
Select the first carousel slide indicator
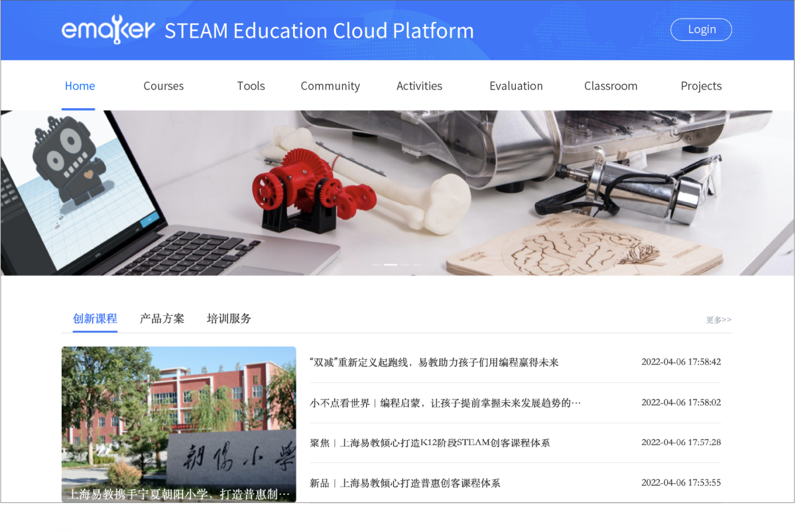pyautogui.click(x=376, y=265)
